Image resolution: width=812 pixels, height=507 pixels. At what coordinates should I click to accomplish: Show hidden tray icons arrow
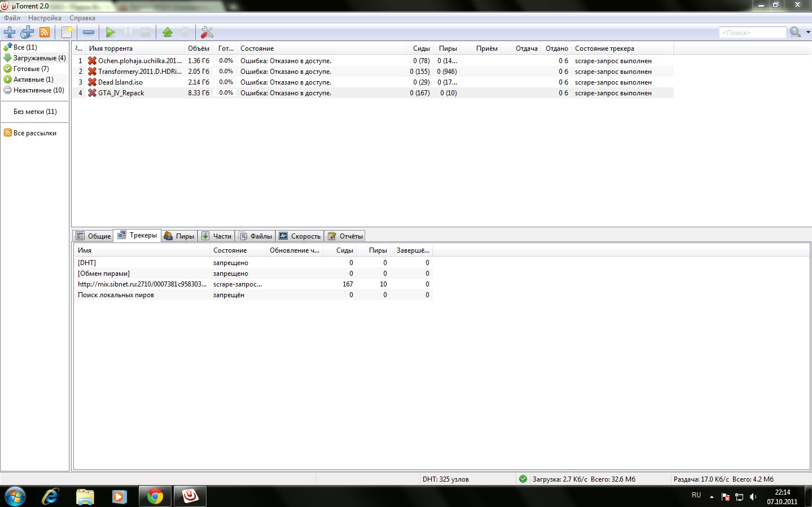[712, 496]
